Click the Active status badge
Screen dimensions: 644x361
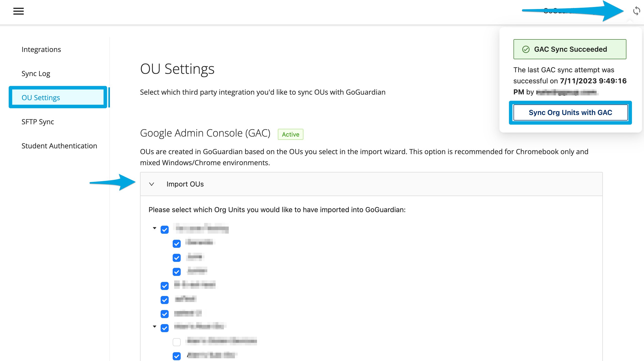[x=290, y=134]
